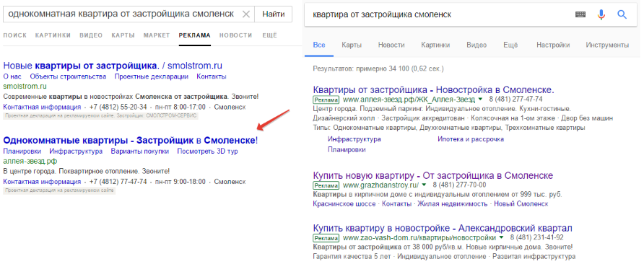Clear the Yandex search field with X icon
The width and height of the screenshot is (644, 264).
(x=245, y=14)
